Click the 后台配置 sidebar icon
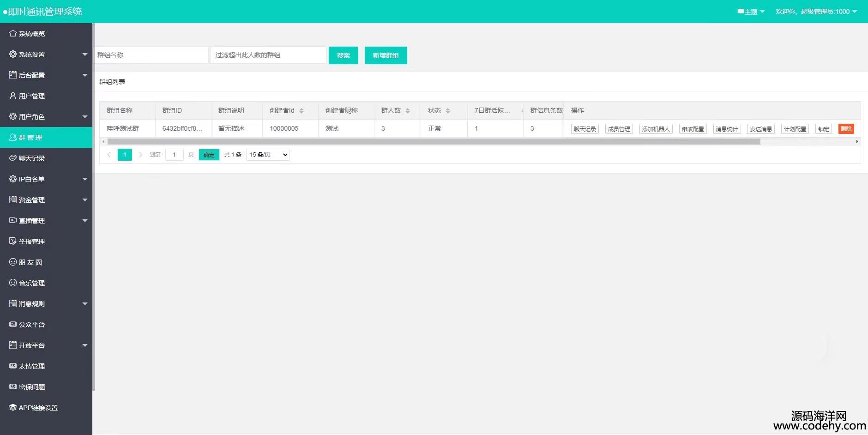The width and height of the screenshot is (868, 435). pos(13,75)
